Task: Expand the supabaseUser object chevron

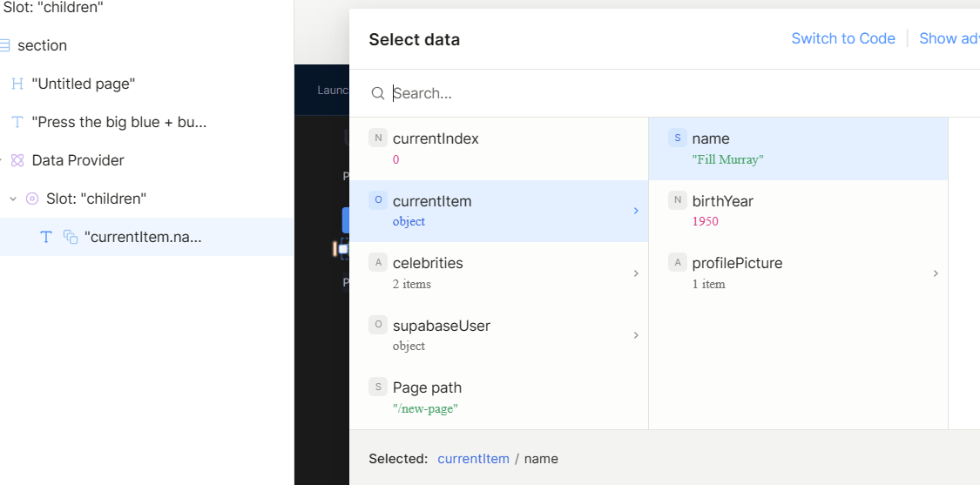Action: tap(636, 335)
